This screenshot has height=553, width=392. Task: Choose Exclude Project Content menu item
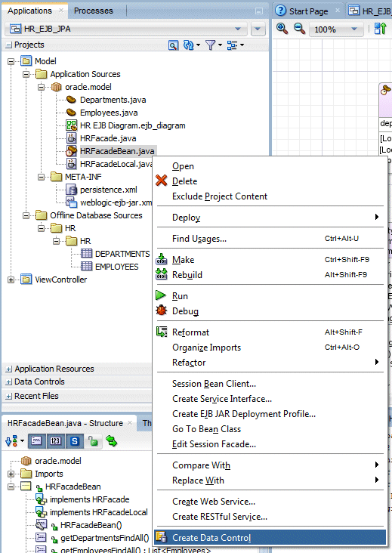(270, 196)
